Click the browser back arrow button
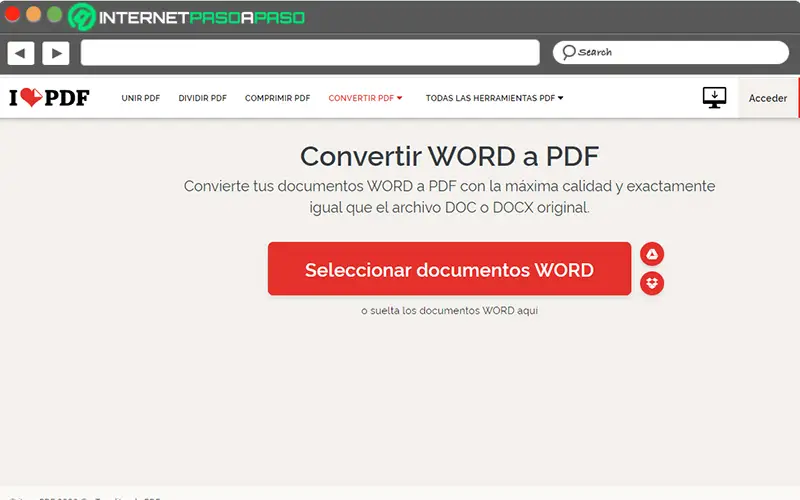This screenshot has width=800, height=500. point(20,53)
